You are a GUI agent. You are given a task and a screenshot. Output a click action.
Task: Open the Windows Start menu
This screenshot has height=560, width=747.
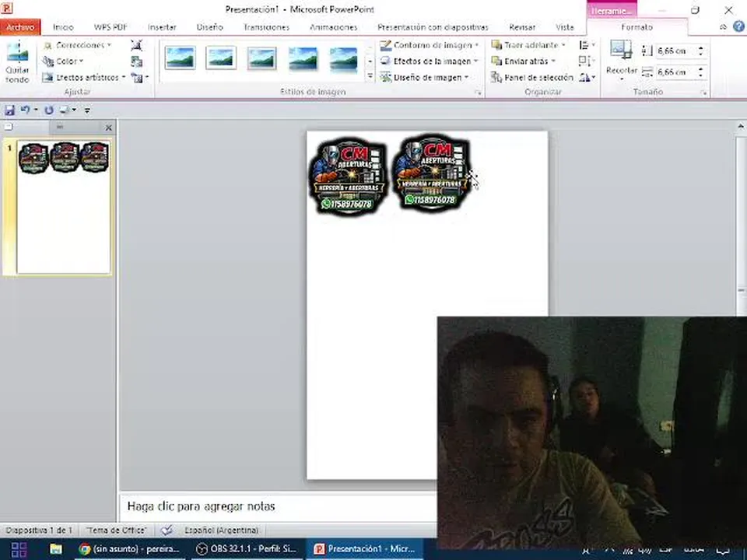click(x=19, y=549)
